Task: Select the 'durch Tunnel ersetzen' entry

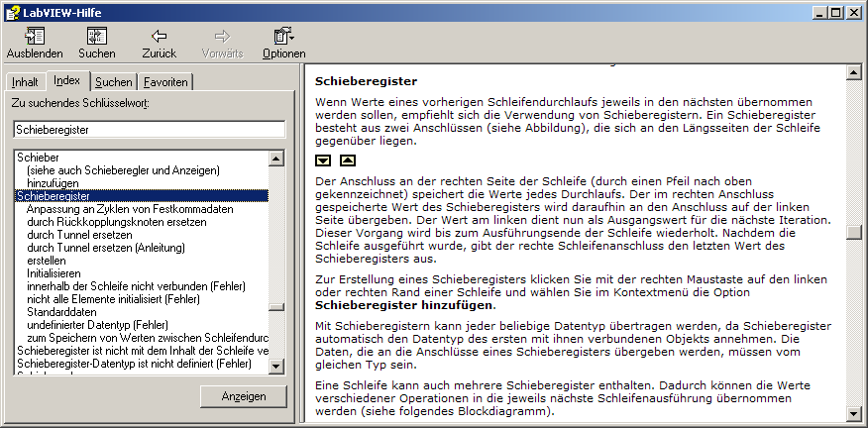Action: (x=79, y=235)
